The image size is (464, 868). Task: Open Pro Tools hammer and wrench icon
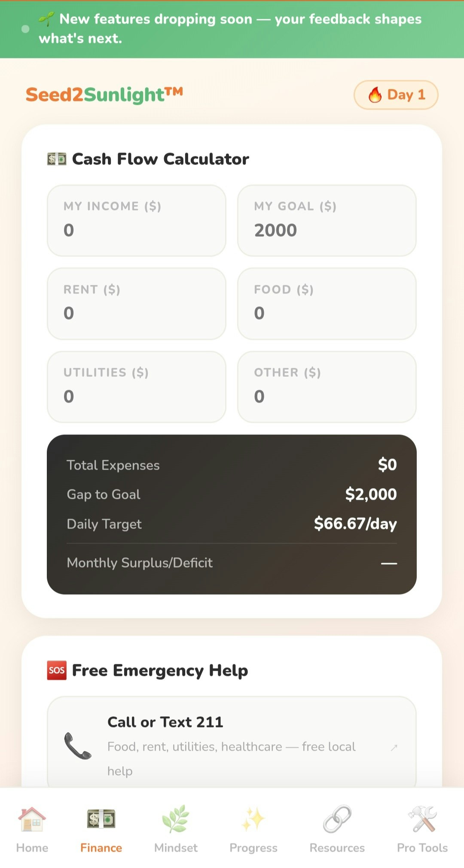422,819
